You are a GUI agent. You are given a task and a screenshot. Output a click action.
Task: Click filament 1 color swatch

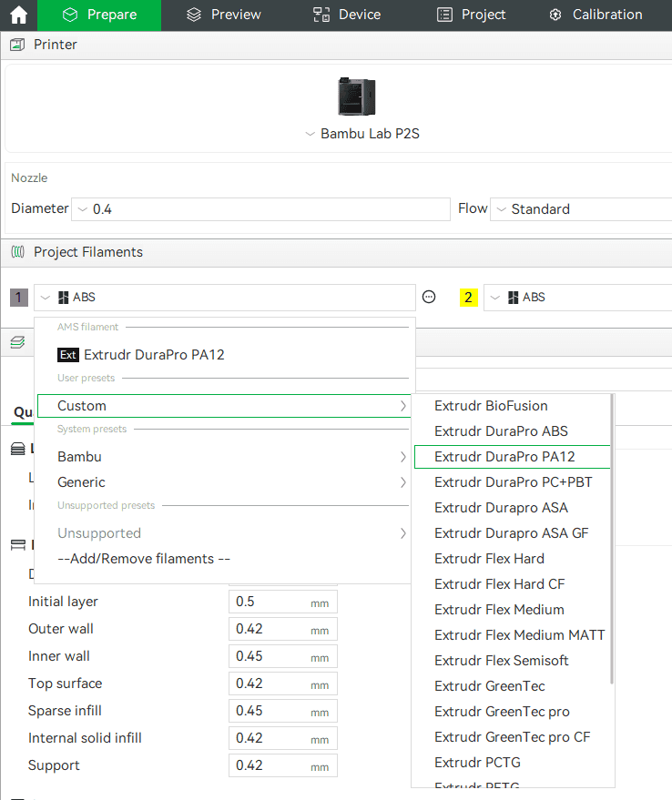(x=19, y=298)
